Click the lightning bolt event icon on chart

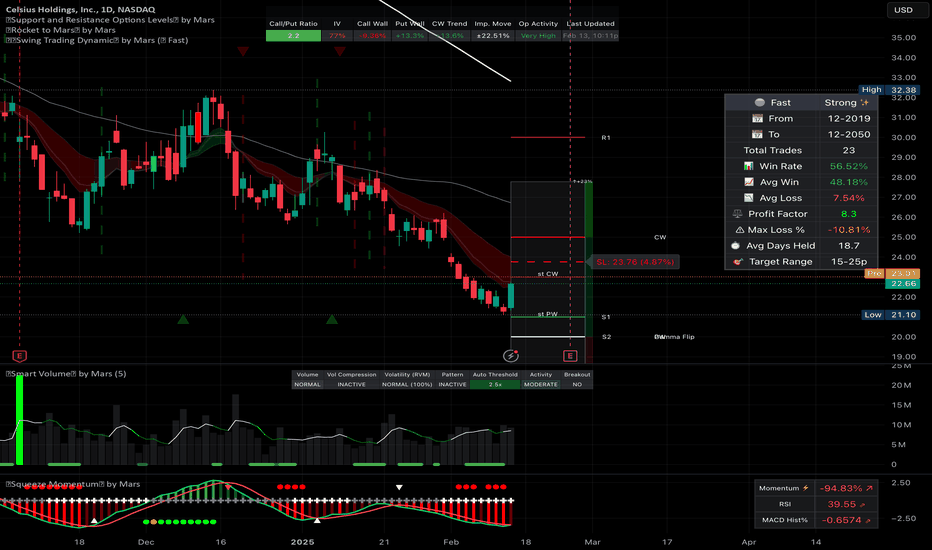511,356
